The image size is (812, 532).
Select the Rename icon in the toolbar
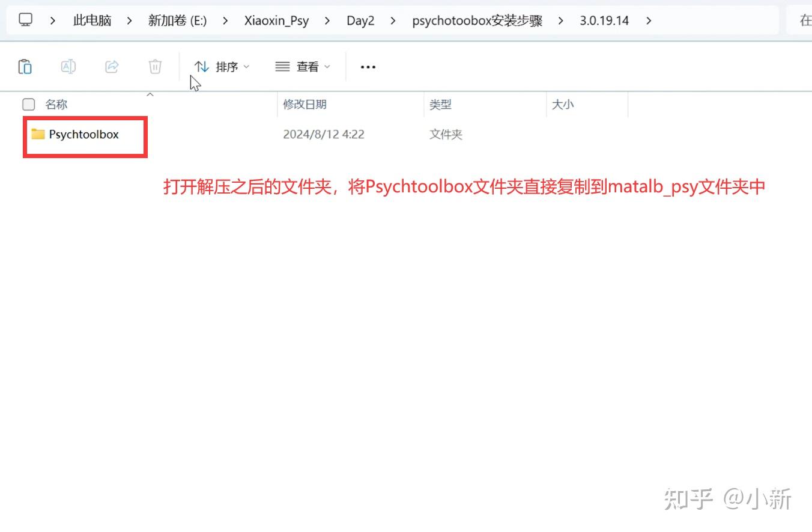point(68,66)
